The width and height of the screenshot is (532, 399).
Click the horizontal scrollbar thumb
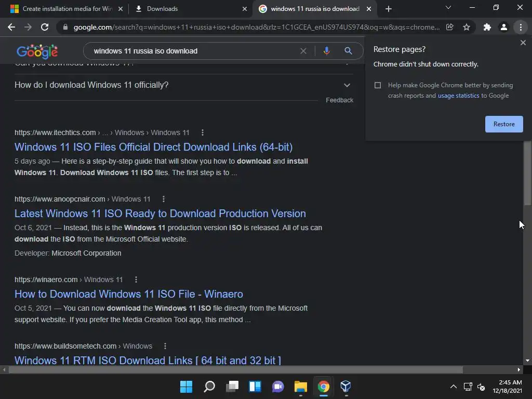coord(235,370)
